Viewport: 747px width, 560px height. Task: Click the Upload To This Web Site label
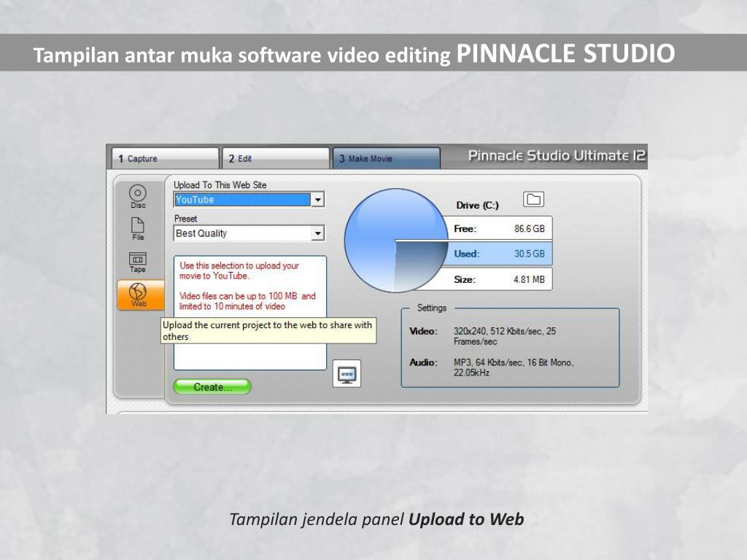click(x=220, y=184)
